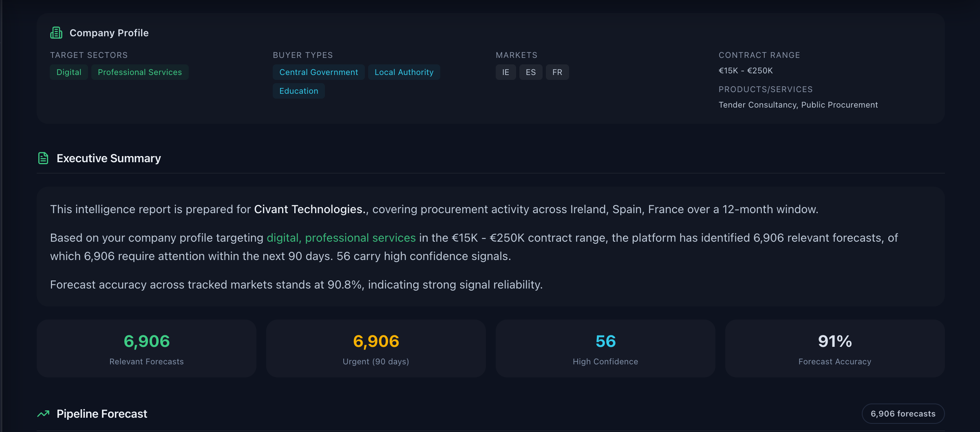Select the ES market chip
This screenshot has height=432, width=980.
[x=530, y=72]
